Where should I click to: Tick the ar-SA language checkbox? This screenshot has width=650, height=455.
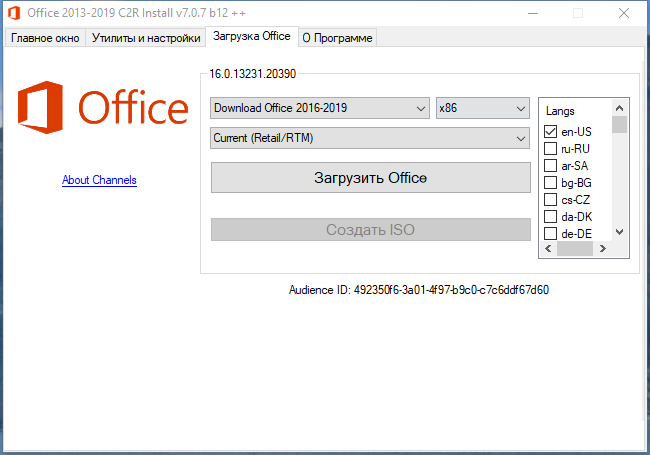550,166
